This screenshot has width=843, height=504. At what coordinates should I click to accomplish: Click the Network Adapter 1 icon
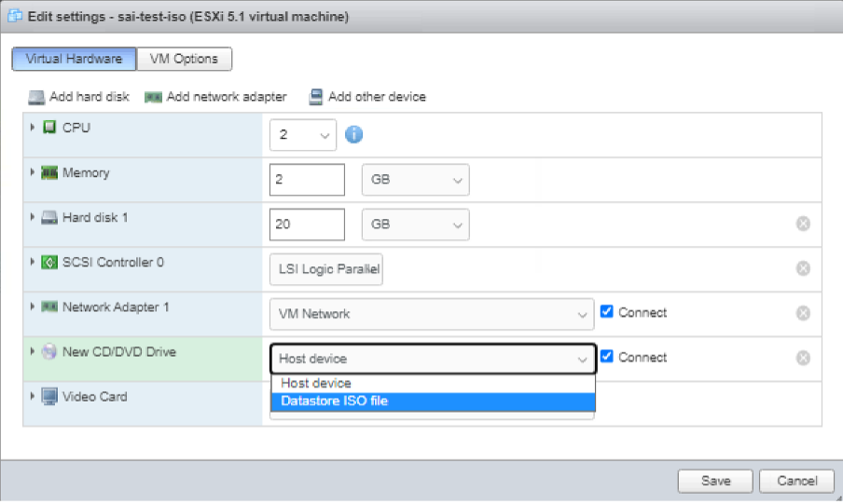click(49, 306)
